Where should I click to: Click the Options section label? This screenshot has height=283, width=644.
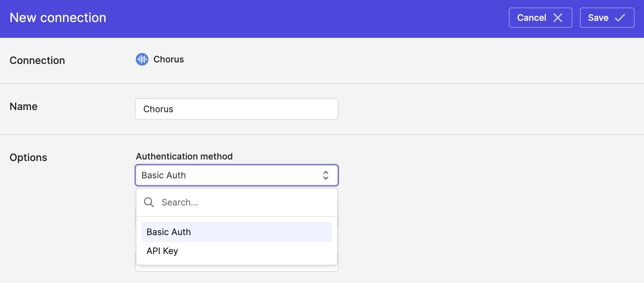[x=28, y=158]
